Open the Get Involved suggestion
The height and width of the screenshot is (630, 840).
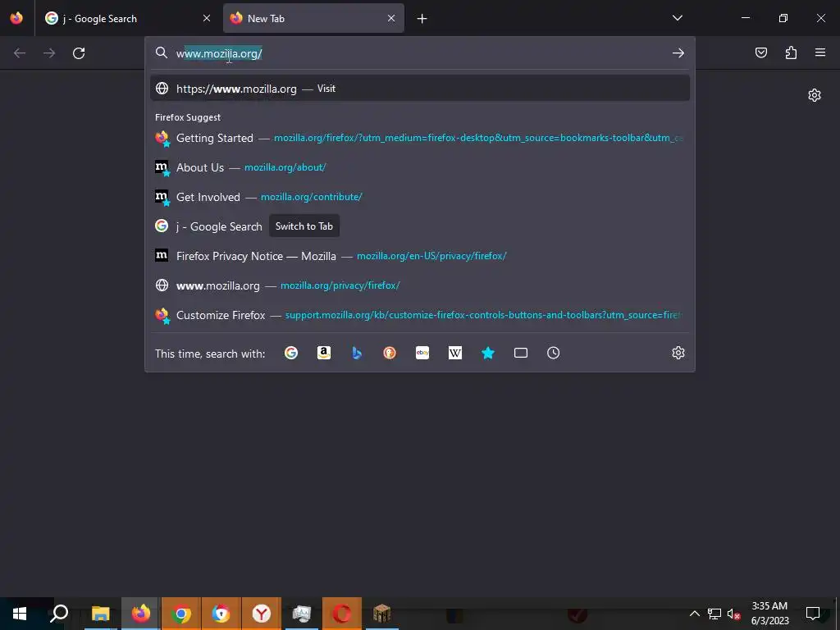pos(420,197)
